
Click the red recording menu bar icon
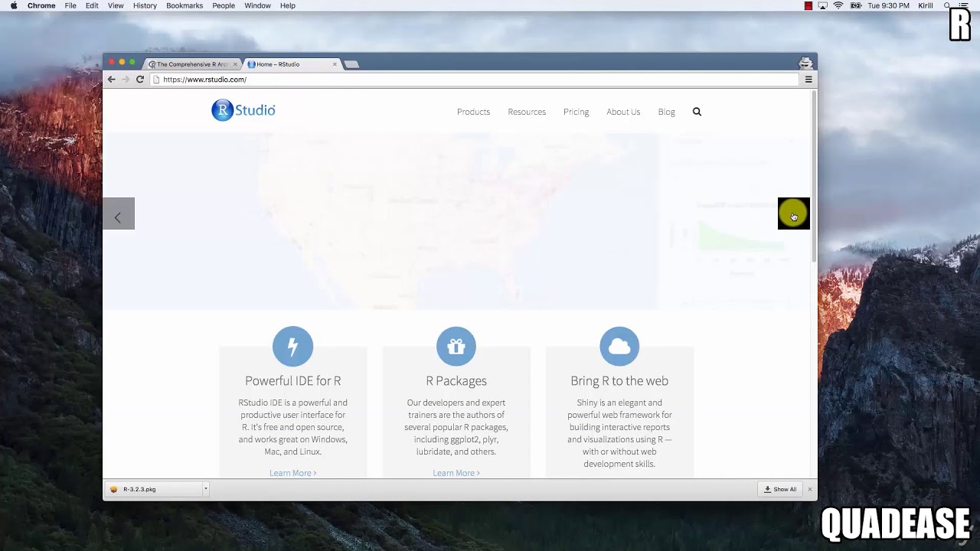[x=808, y=5]
